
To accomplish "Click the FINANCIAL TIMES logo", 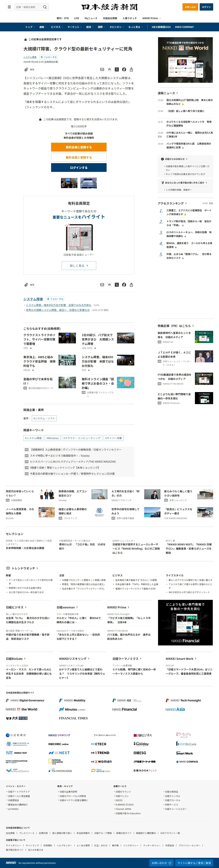I will pos(73,718).
